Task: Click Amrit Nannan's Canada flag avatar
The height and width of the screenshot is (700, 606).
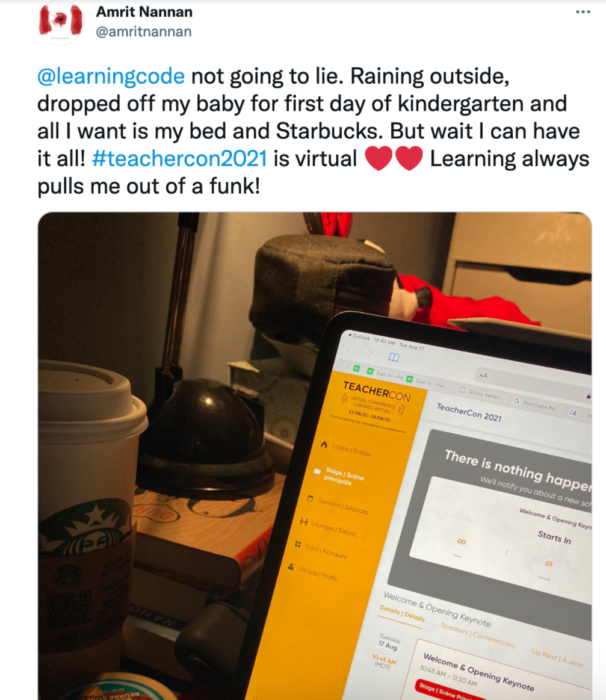Action: 60,22
